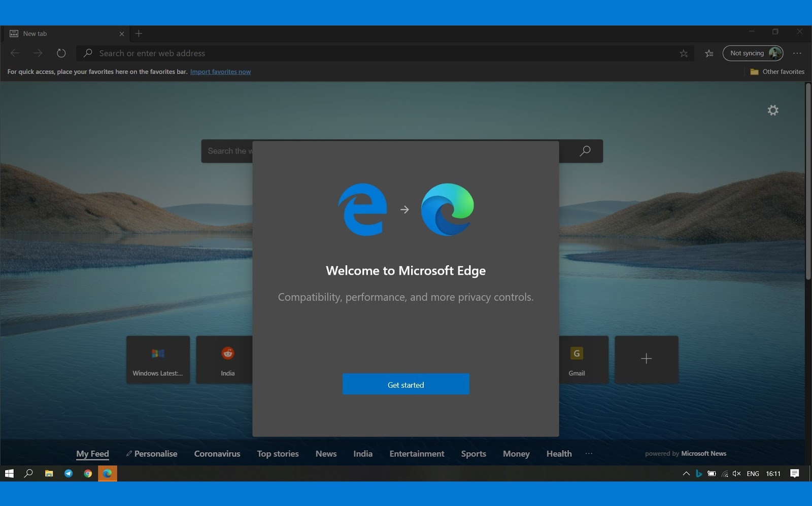Open the Windows Latest quick link tile
Screen dimensions: 812x506
(x=158, y=359)
